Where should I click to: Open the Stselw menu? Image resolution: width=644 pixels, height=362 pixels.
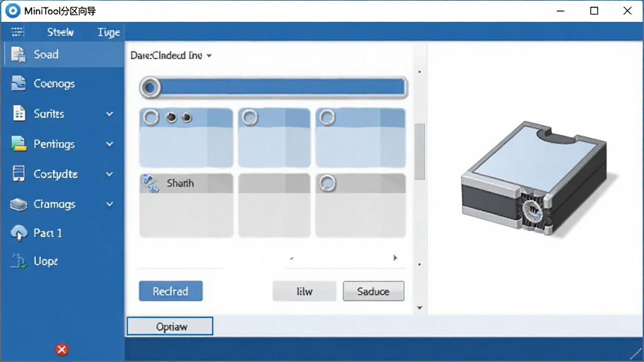point(60,32)
